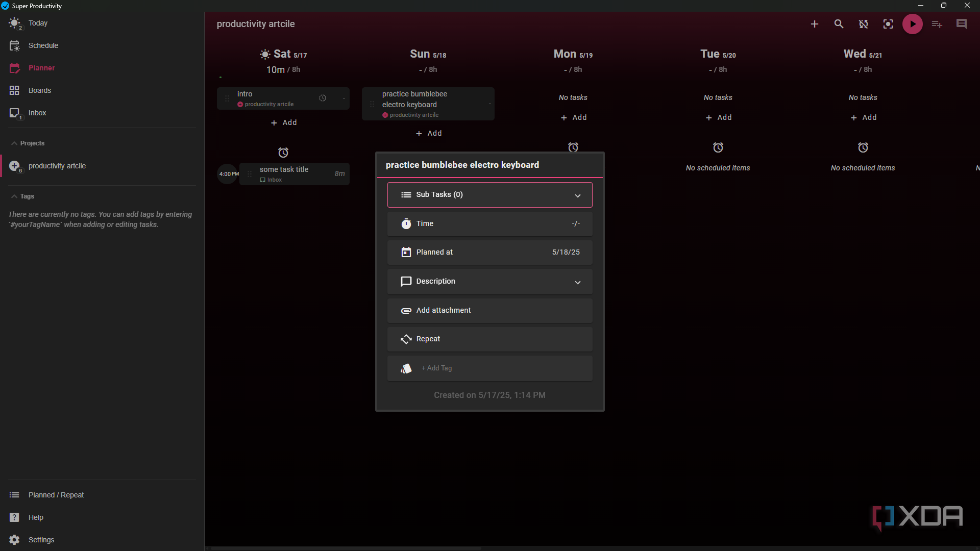The width and height of the screenshot is (980, 551).
Task: Collapse the Tags section in sidebar
Action: 14,196
